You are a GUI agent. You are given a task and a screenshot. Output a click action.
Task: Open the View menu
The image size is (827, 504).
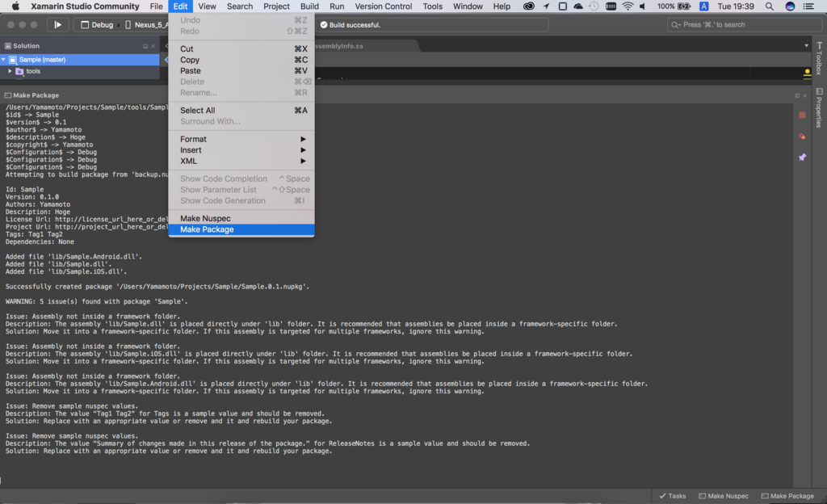tap(207, 6)
